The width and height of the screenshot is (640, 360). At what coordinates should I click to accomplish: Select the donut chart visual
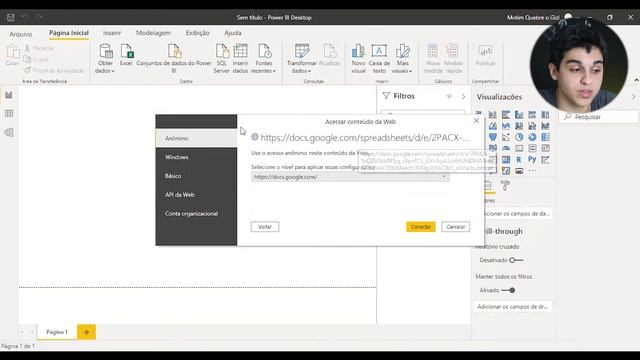coord(532,137)
